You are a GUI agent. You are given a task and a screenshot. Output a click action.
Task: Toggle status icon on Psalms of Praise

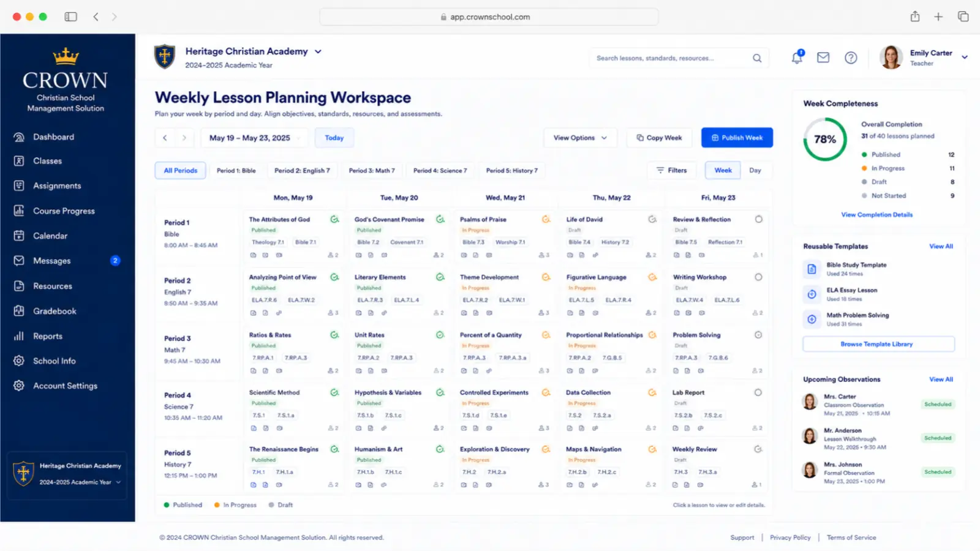(546, 219)
